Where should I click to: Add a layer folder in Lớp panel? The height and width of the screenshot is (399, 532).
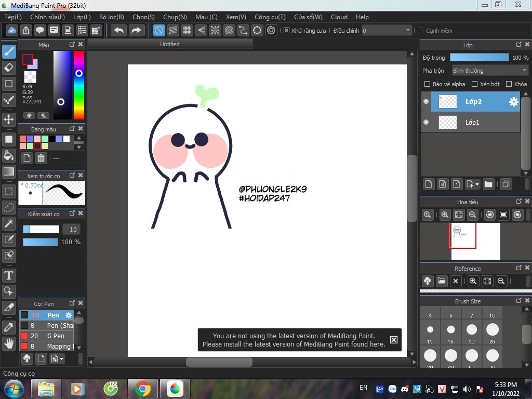coord(488,184)
